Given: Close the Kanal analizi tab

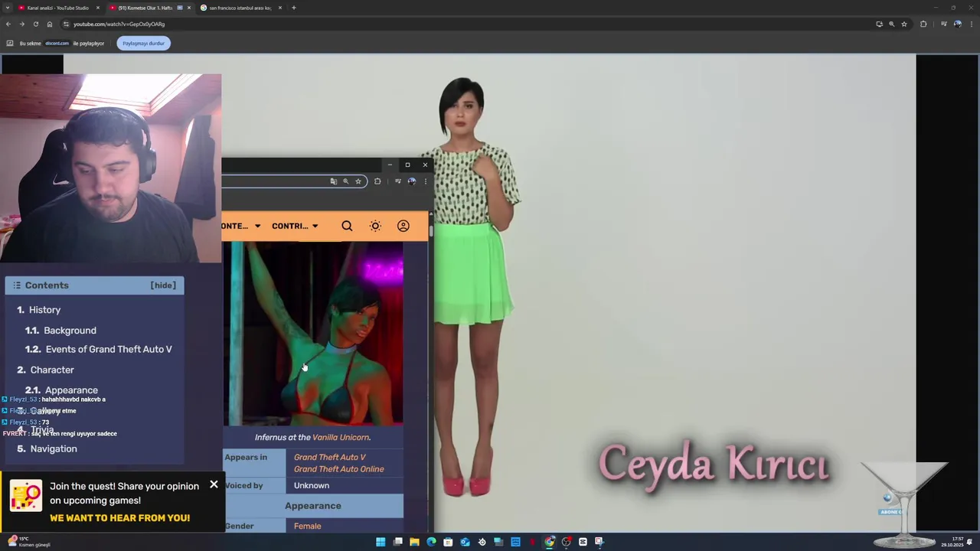Looking at the screenshot, I should [98, 8].
